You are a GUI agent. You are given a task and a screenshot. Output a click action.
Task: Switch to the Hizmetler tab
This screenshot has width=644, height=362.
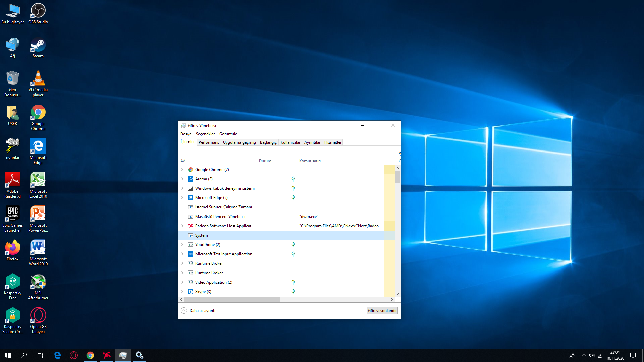(332, 142)
